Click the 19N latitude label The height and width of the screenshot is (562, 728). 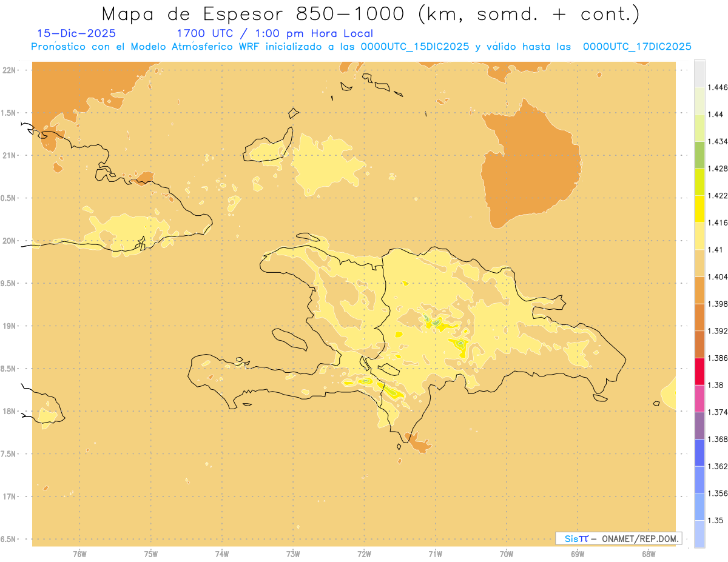(x=10, y=326)
